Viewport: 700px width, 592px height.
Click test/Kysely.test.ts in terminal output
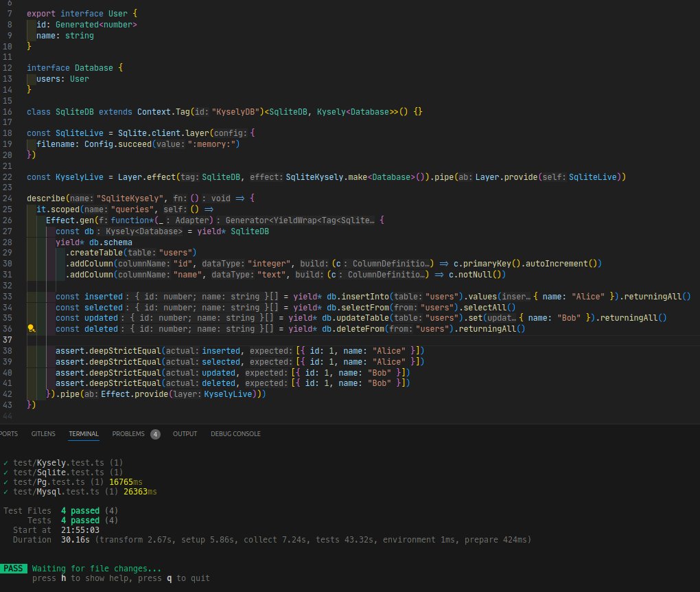58,462
